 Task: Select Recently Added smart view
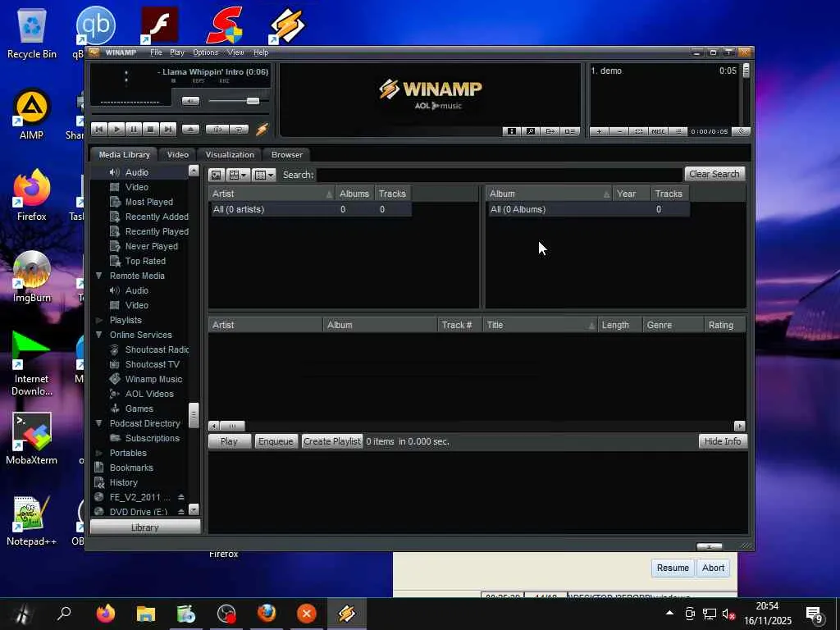click(x=157, y=217)
